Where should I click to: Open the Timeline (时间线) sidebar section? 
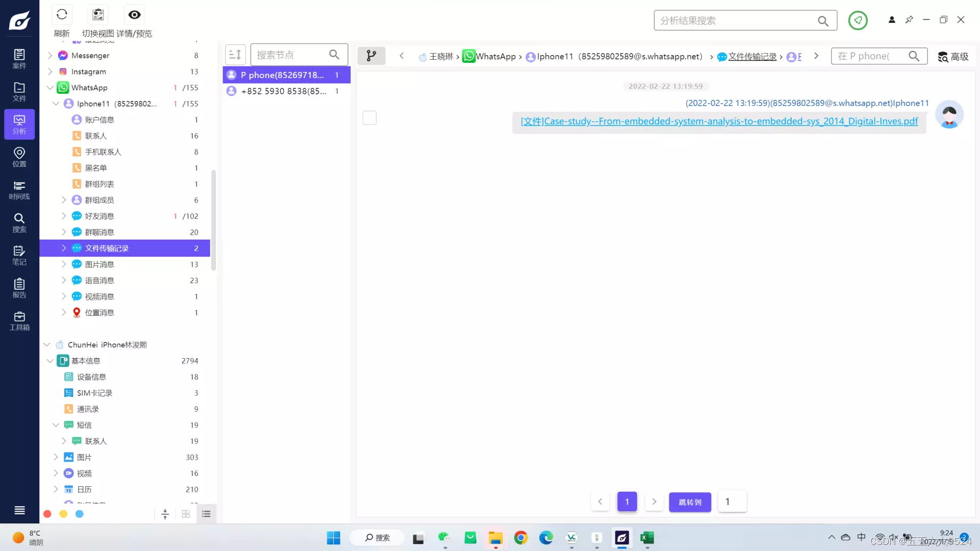(x=19, y=190)
